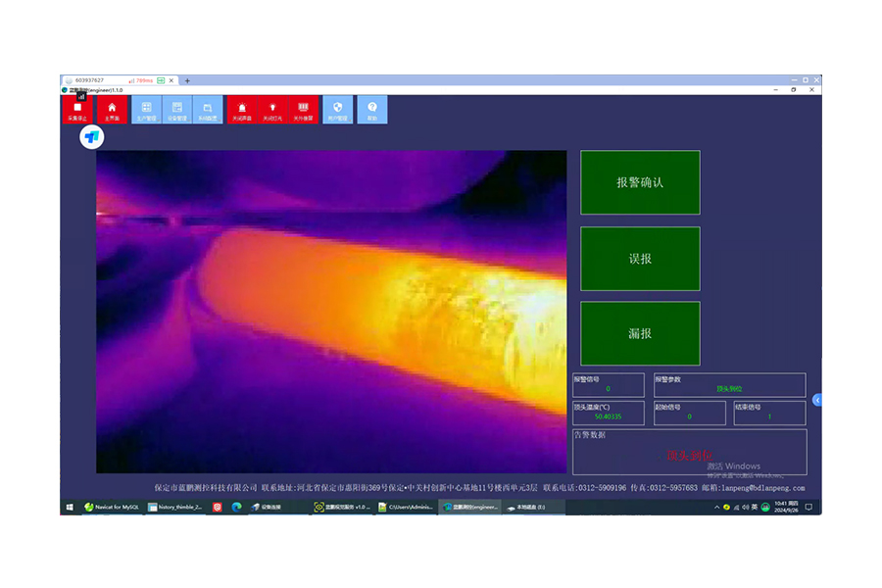Expand the 生产管理 production management menu
This screenshot has height=588, width=882.
point(146,110)
